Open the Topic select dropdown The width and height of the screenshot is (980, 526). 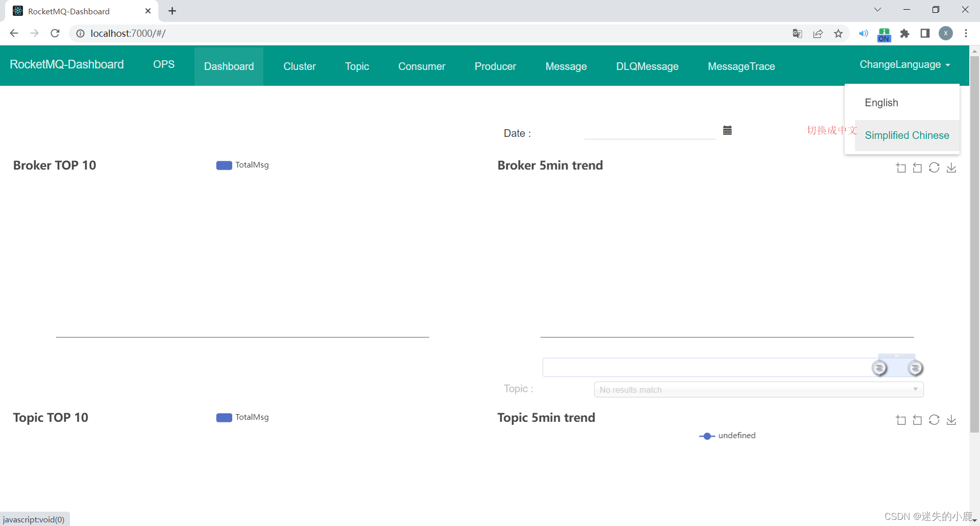pos(758,390)
